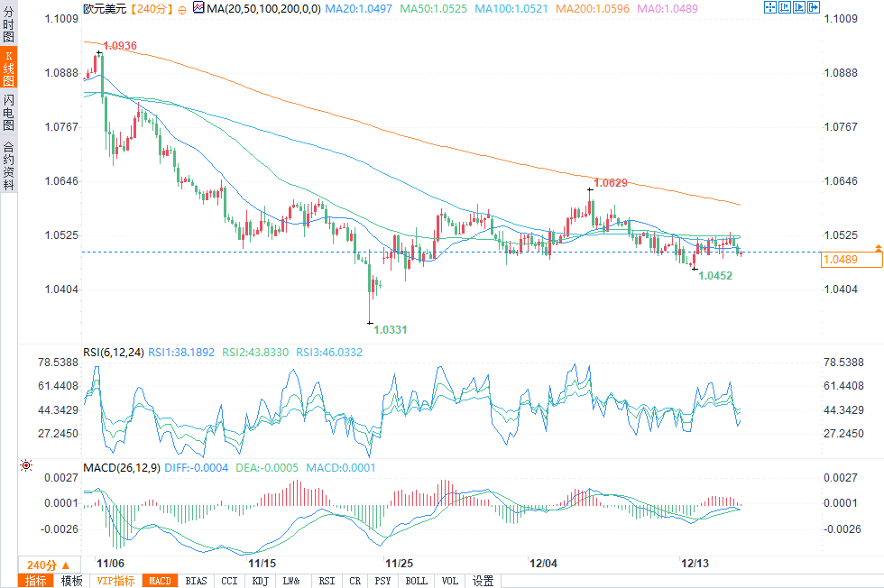Select the 指标 bottom tab
This screenshot has width=884, height=588.
click(x=36, y=581)
